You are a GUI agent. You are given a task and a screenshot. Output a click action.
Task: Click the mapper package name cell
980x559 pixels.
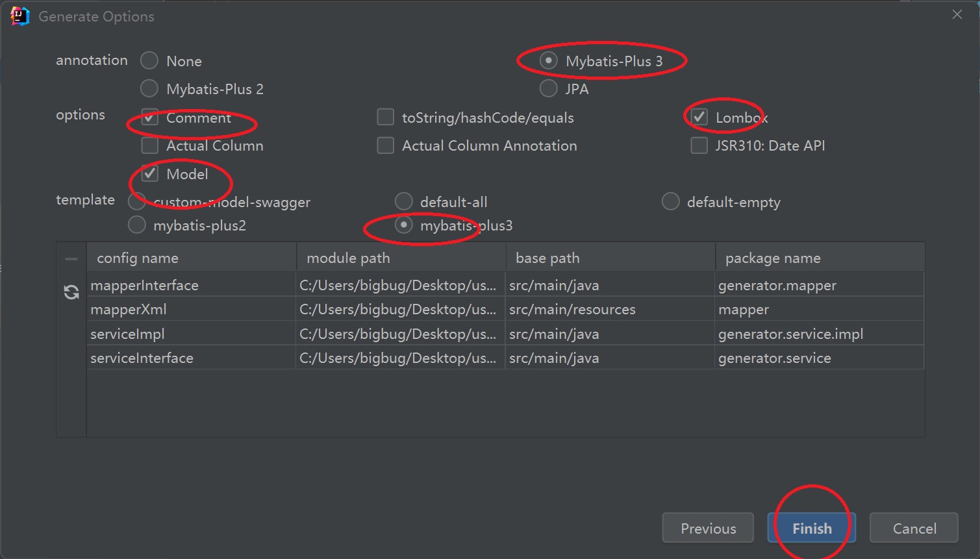pos(819,309)
